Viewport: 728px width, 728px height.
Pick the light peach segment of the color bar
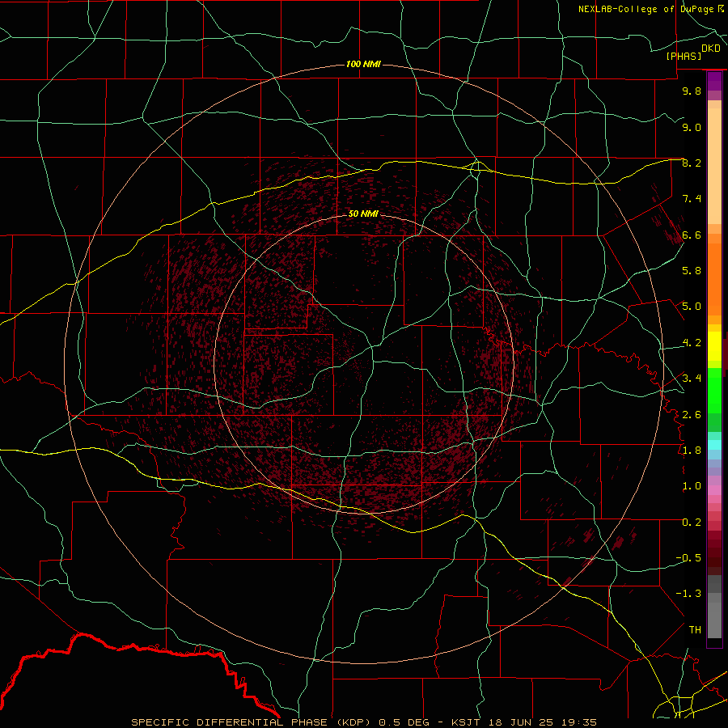click(x=714, y=166)
